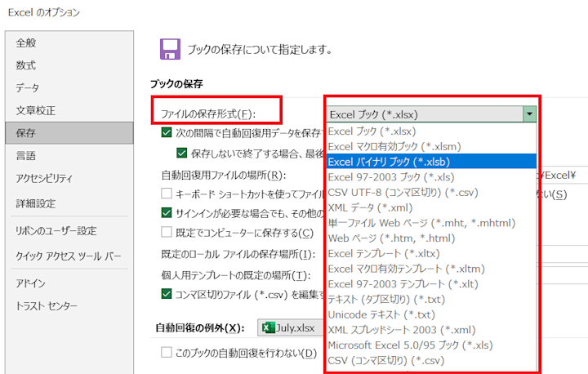
Task: Click the ファイルの保存形式(F) label
Action: [208, 114]
